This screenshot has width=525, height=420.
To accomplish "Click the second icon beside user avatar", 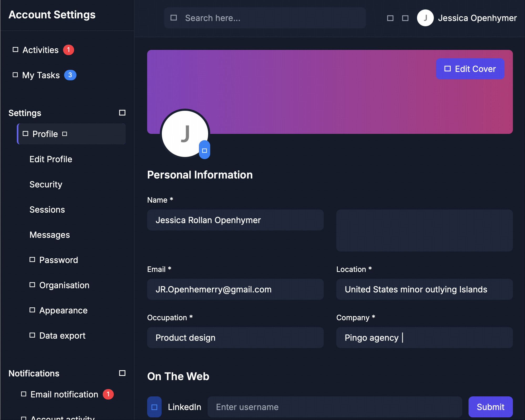I will coord(405,18).
